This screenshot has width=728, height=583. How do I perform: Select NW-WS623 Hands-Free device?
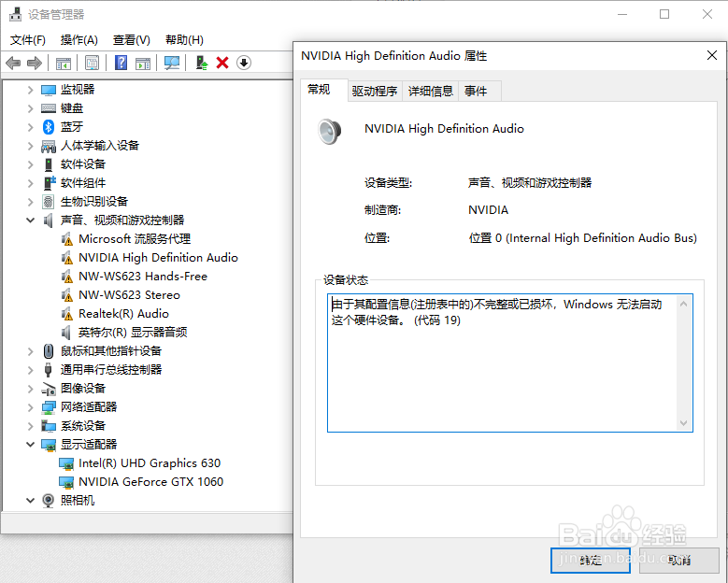click(143, 277)
